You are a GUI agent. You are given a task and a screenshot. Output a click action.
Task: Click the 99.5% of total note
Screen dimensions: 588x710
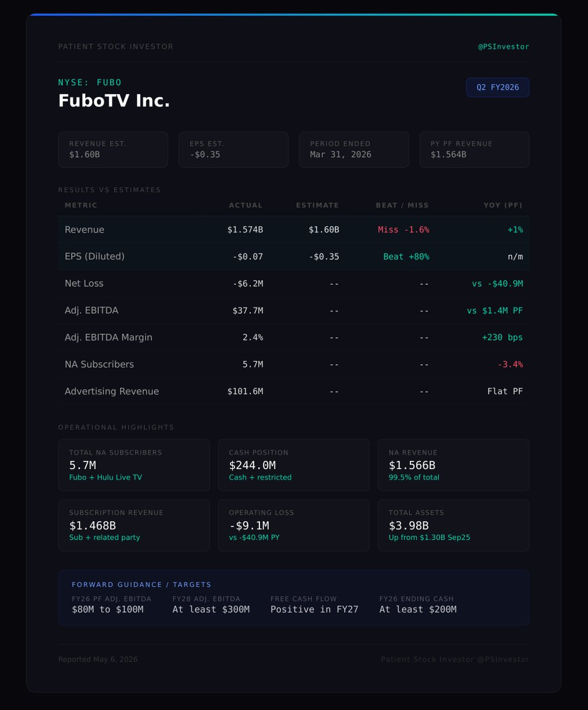pos(414,477)
